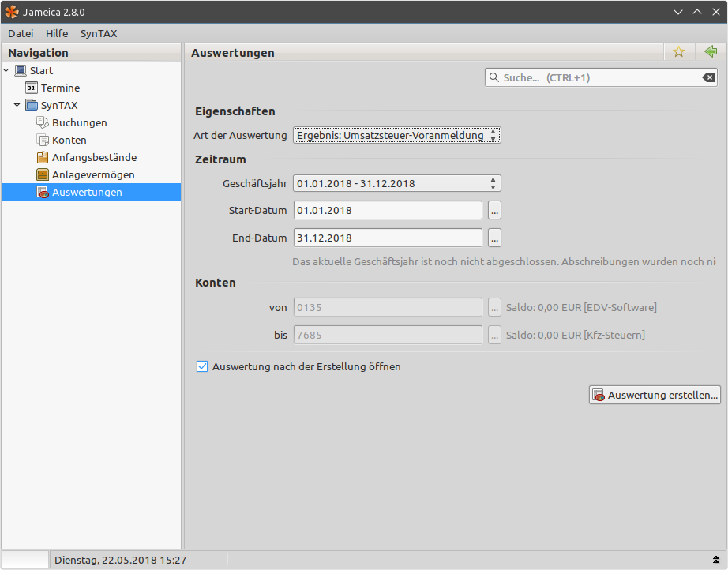
Task: Select Buchungen in navigation tree
Action: (80, 122)
